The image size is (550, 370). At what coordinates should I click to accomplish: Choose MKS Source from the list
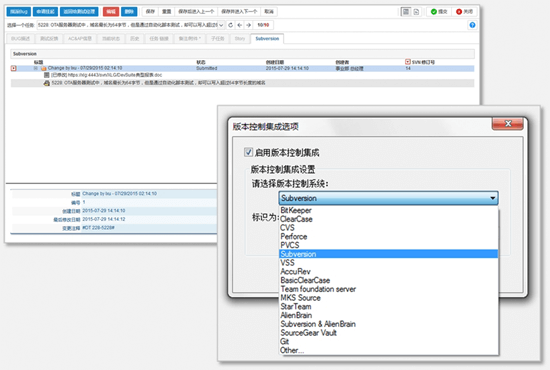tap(388, 298)
